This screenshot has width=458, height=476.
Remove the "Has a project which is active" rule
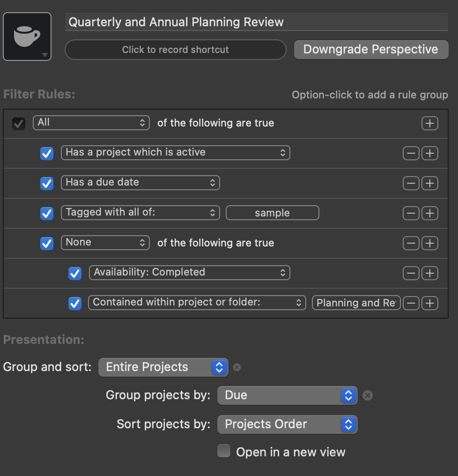coord(411,153)
